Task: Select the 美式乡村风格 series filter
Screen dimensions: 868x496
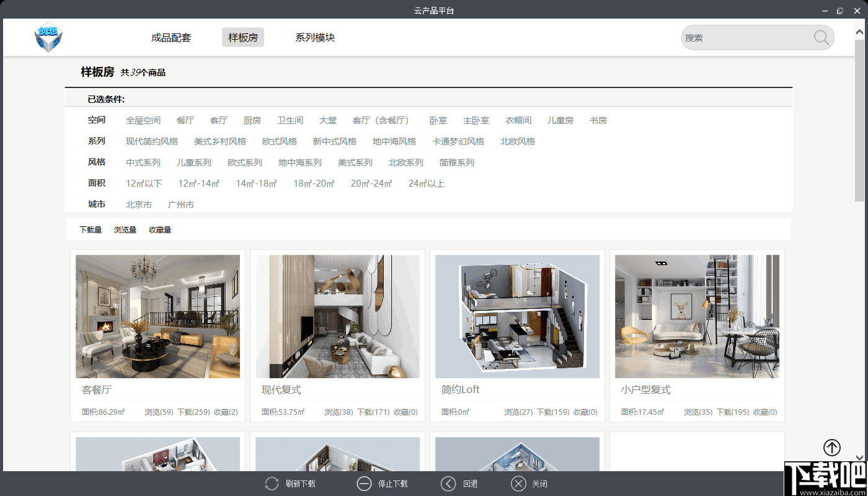Action: coord(220,141)
